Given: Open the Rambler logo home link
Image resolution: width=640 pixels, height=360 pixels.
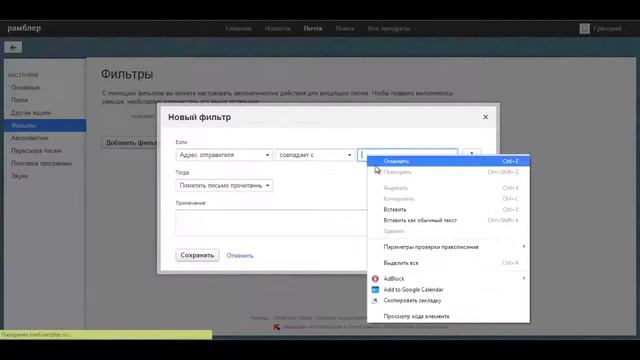Looking at the screenshot, I should (24, 28).
